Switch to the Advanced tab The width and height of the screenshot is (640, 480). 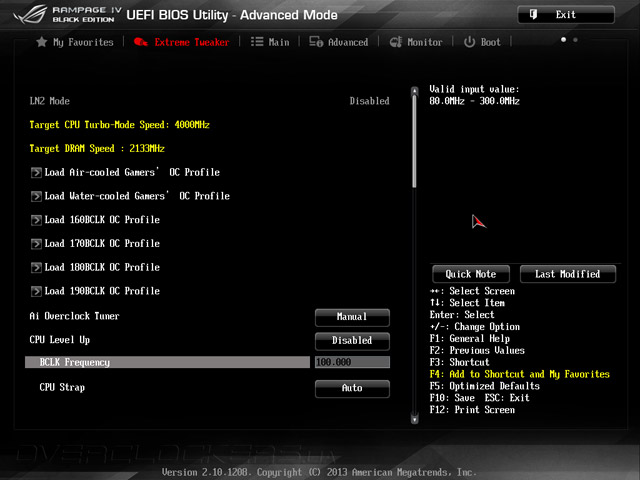348,42
